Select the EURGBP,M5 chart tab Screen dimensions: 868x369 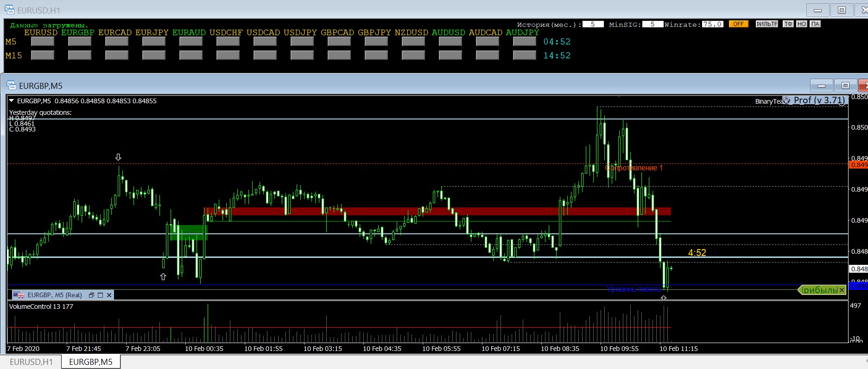coord(90,362)
